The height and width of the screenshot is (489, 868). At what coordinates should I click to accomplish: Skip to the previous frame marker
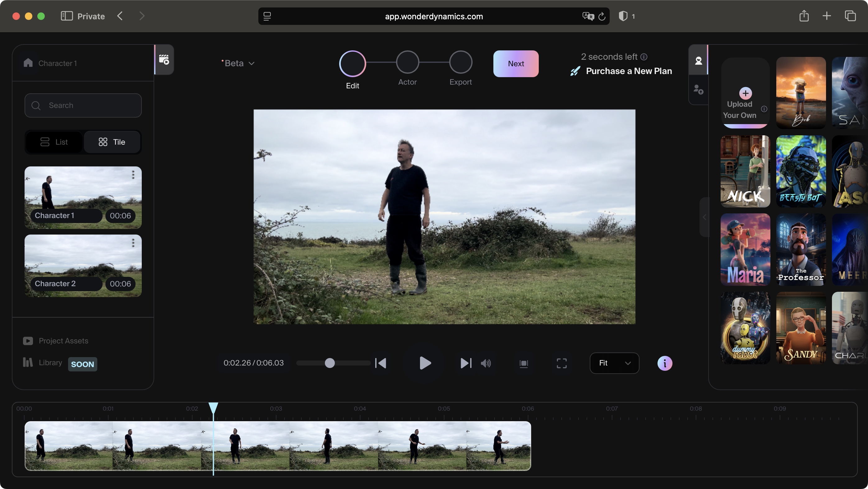click(x=381, y=363)
